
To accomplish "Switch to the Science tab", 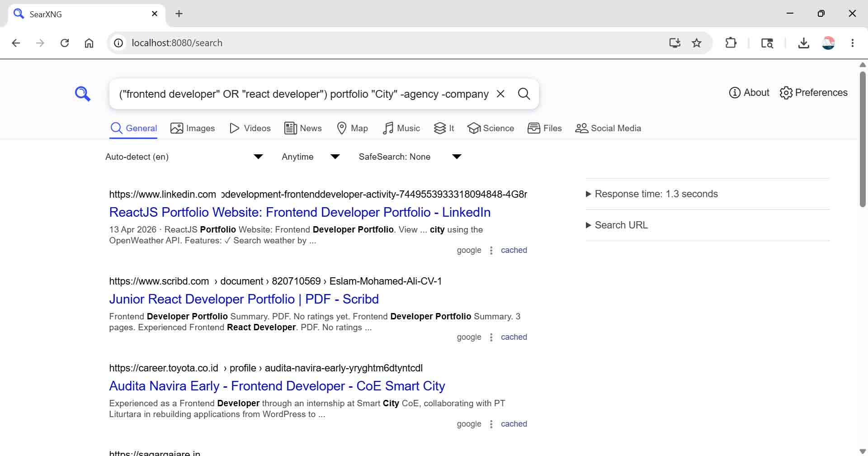I will click(x=491, y=128).
